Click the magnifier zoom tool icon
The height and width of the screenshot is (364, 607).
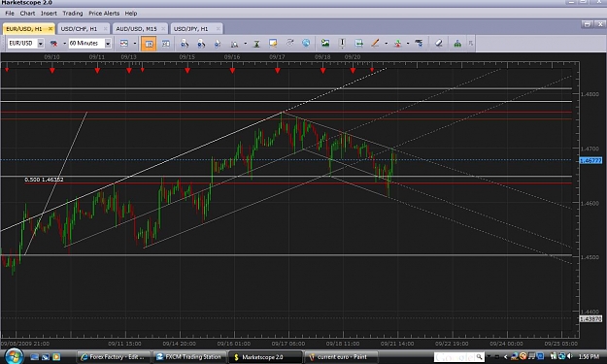234,44
